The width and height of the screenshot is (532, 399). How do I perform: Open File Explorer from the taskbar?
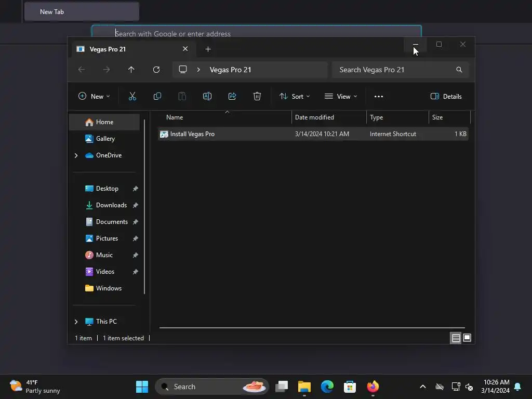pyautogui.click(x=304, y=387)
